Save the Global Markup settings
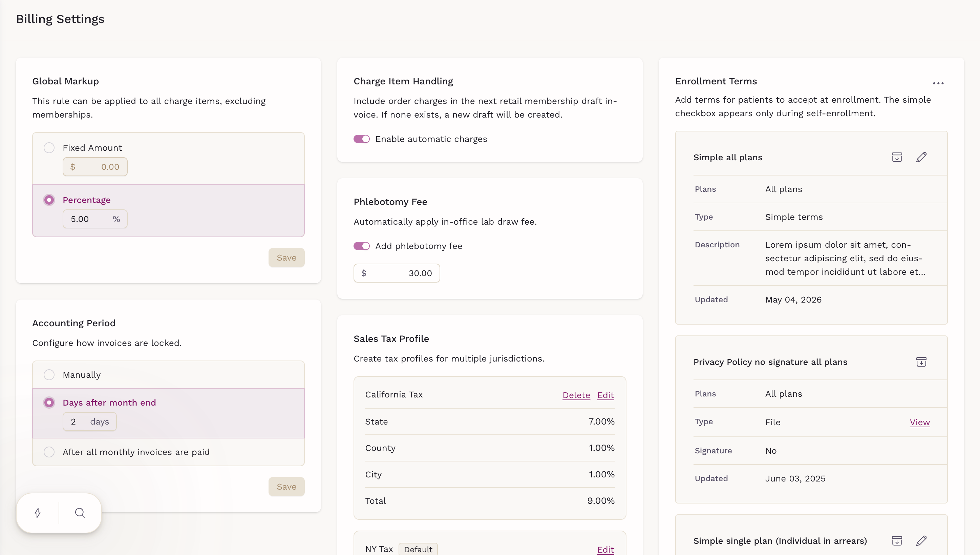This screenshot has height=555, width=980. pos(286,258)
